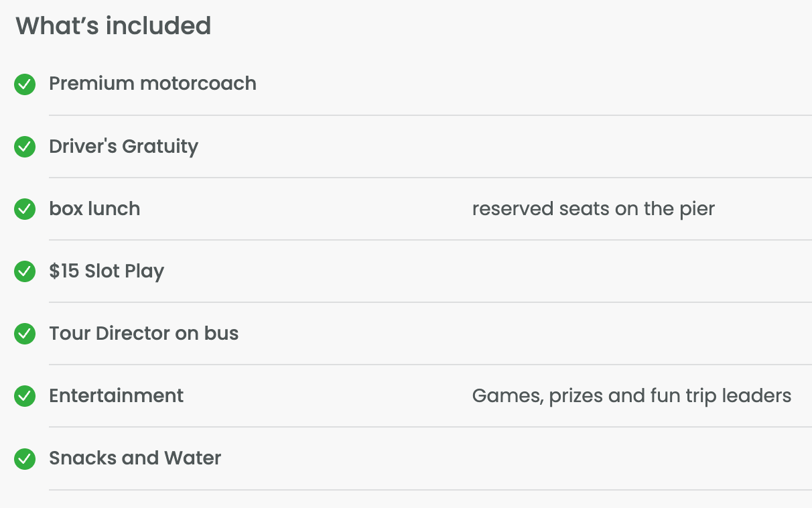Click the green checkmark beside Driver's Gratuity
The width and height of the screenshot is (812, 508).
25,147
